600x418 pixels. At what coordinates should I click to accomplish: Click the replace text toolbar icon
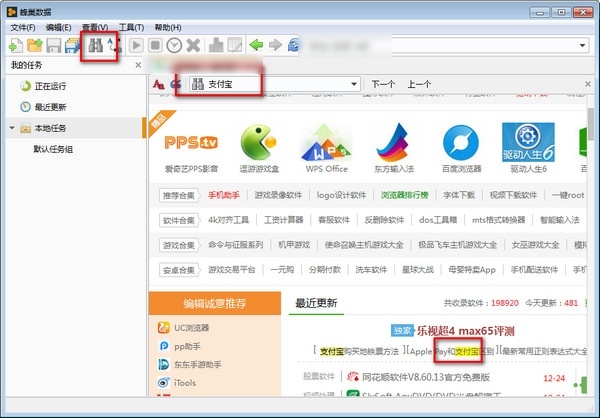click(x=114, y=45)
